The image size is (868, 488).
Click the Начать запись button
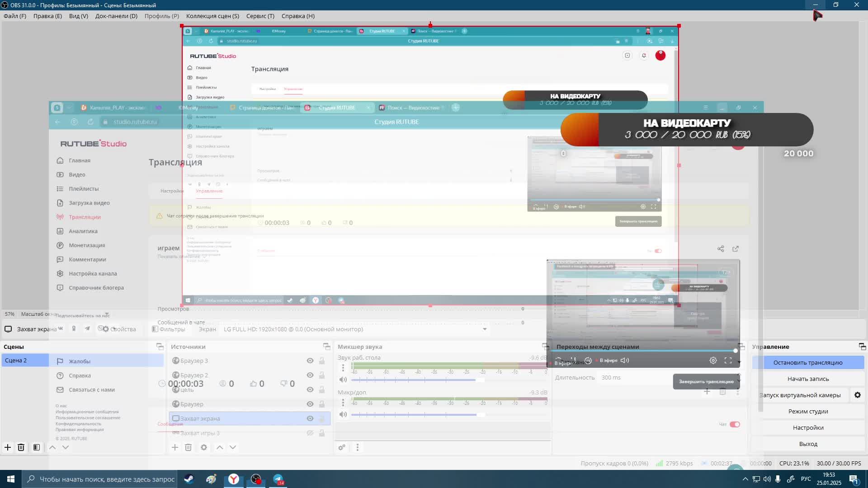(x=808, y=379)
